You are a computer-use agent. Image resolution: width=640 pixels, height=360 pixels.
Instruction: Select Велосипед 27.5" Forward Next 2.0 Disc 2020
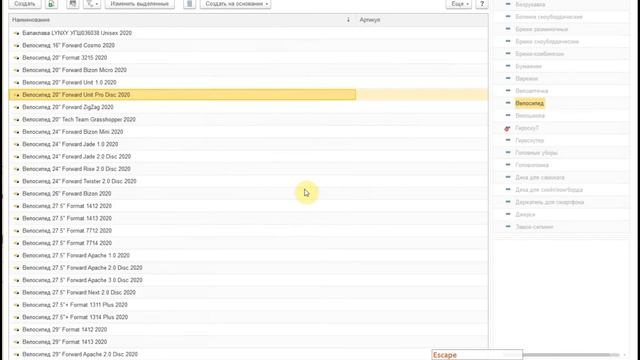(248, 292)
